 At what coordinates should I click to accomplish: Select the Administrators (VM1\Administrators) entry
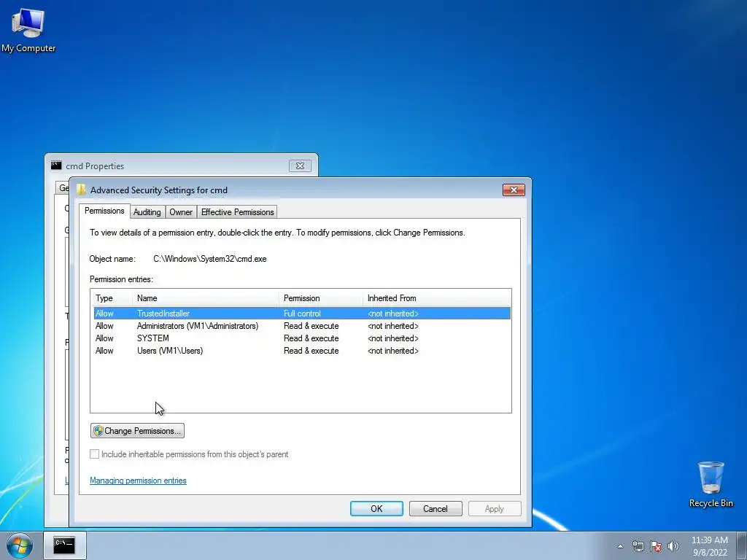click(x=302, y=326)
